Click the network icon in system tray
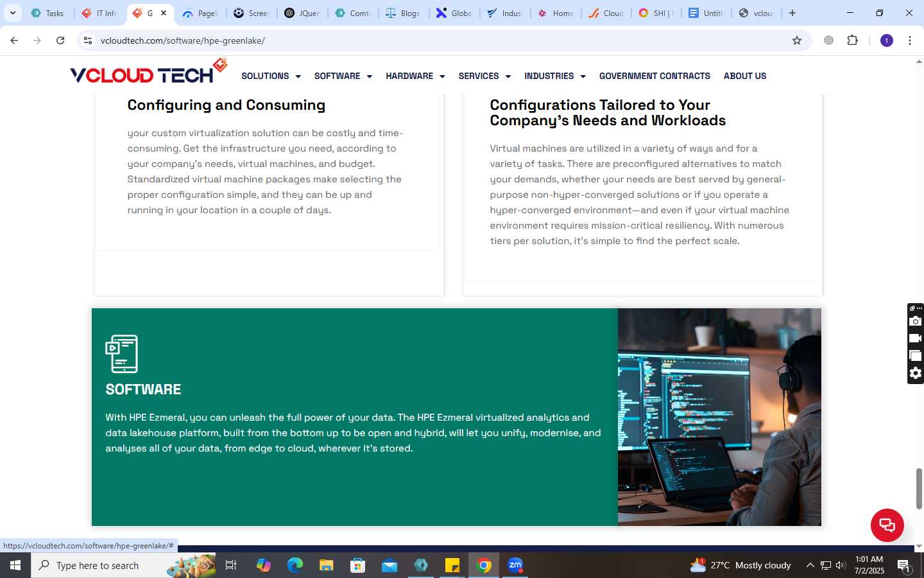 (825, 565)
